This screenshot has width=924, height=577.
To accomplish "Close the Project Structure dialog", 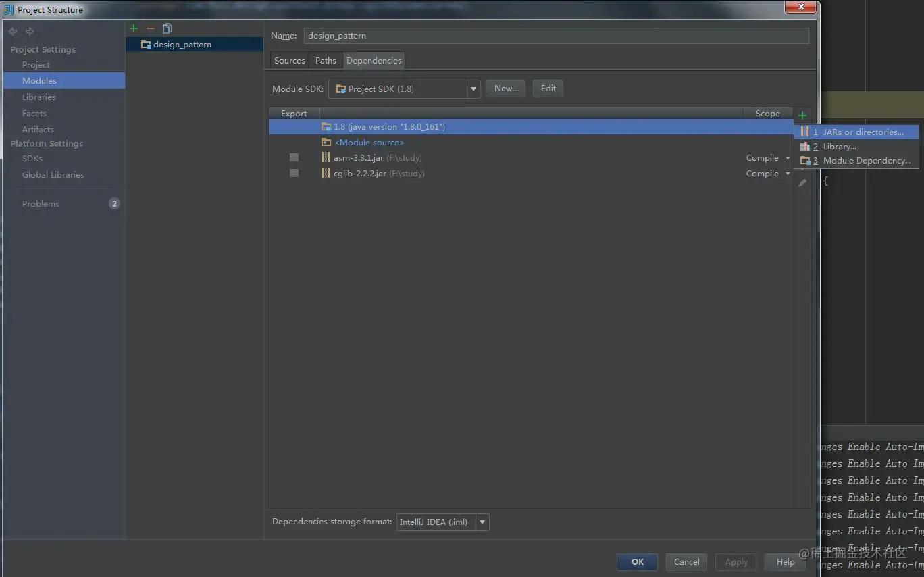I will 801,7.
